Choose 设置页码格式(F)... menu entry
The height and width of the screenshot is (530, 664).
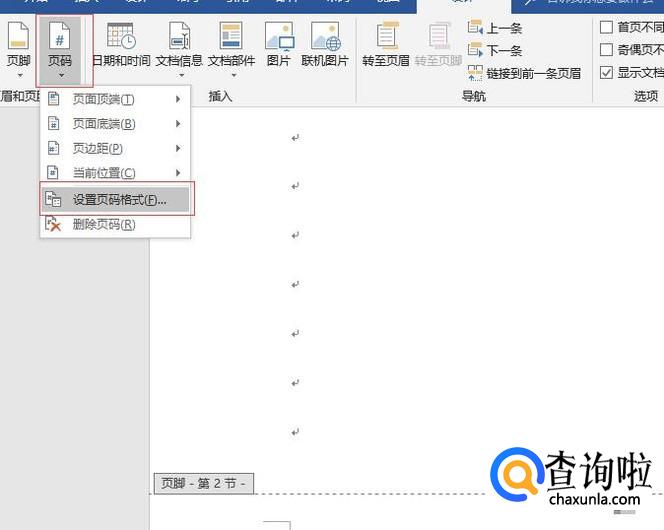[x=115, y=199]
